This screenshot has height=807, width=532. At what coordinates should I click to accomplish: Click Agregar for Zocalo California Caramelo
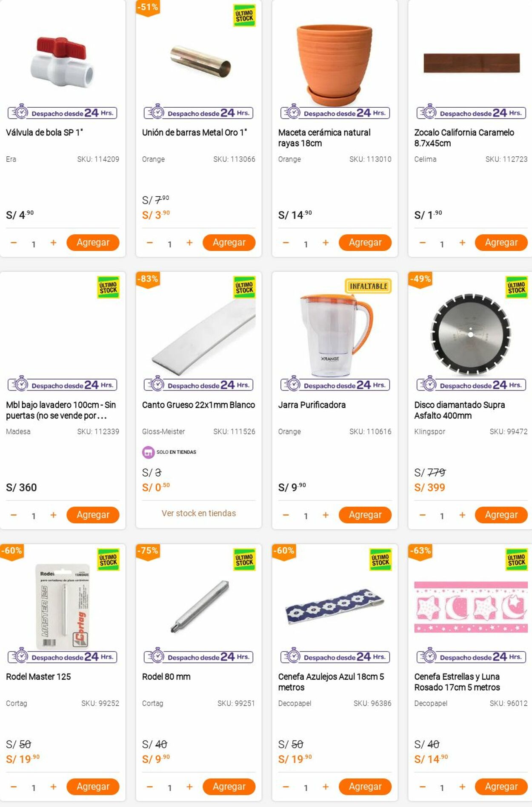(x=501, y=242)
